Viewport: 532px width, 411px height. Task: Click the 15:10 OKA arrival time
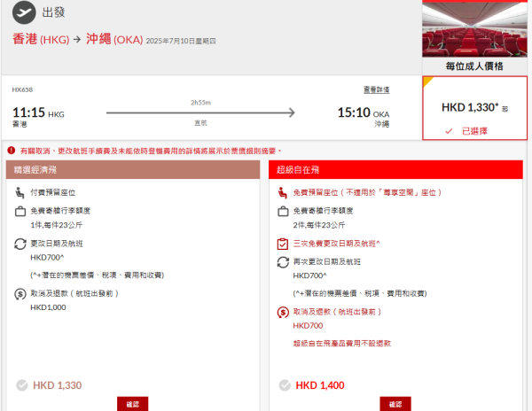(x=364, y=112)
